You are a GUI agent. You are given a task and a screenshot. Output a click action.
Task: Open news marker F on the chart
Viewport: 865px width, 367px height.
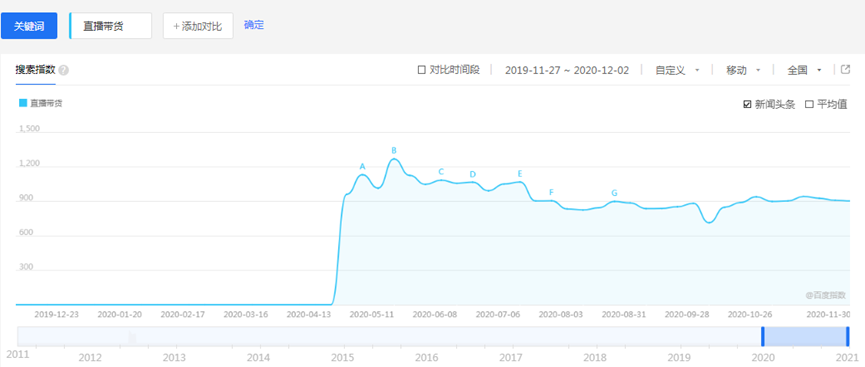click(551, 192)
